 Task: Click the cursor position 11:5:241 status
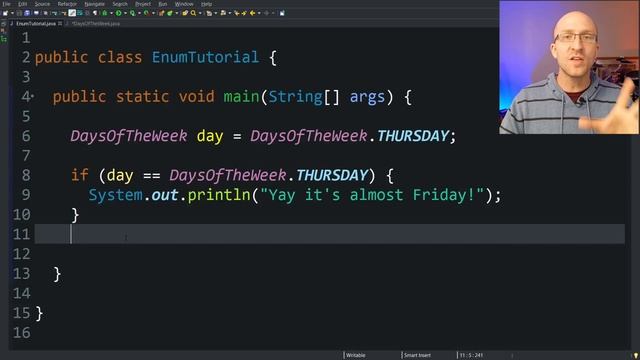pyautogui.click(x=471, y=355)
